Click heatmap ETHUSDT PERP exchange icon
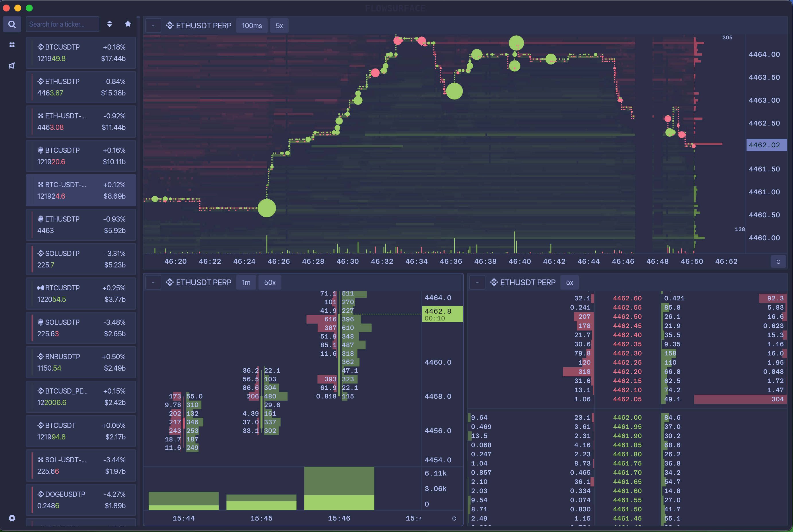This screenshot has height=532, width=793. pyautogui.click(x=170, y=26)
